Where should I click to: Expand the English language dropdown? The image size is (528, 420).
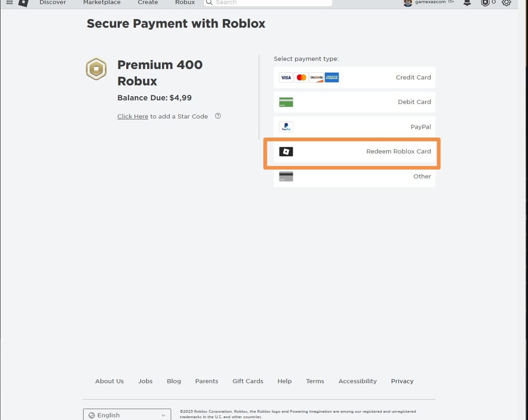tap(127, 415)
